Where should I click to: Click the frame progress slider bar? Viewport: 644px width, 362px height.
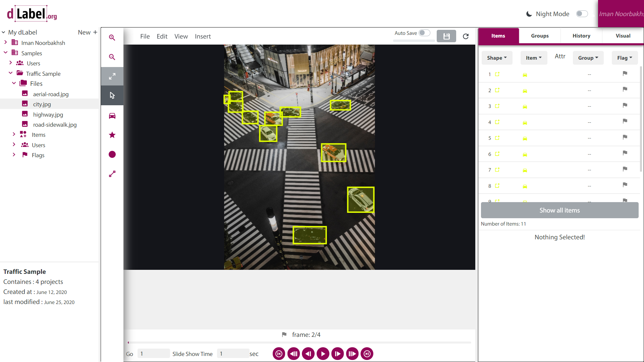point(299,343)
